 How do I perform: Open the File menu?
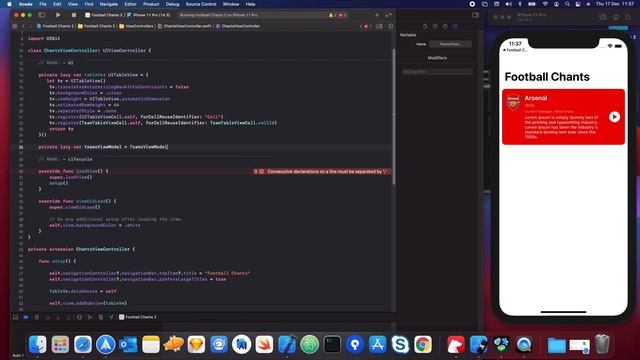(x=43, y=4)
